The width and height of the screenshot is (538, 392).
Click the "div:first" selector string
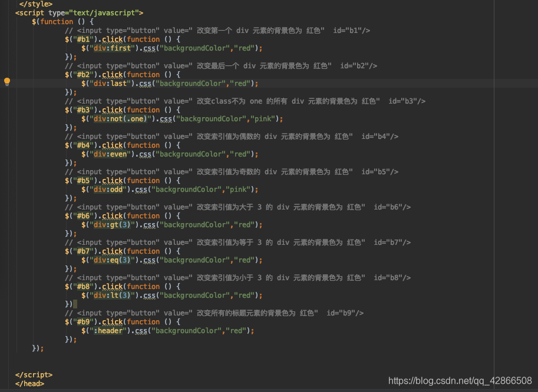point(113,48)
